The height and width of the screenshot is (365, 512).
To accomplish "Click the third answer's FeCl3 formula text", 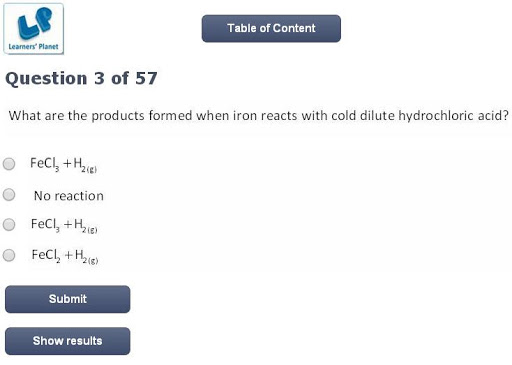I will (x=45, y=225).
